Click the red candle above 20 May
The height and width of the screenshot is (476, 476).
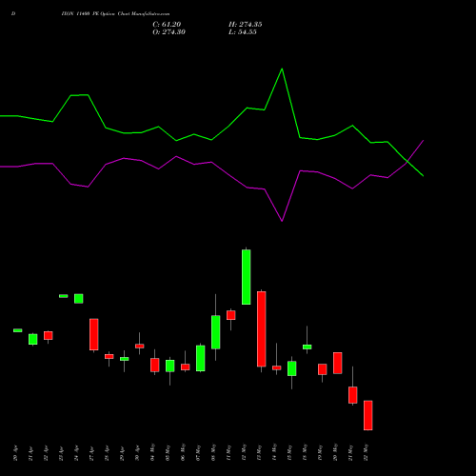338,363
